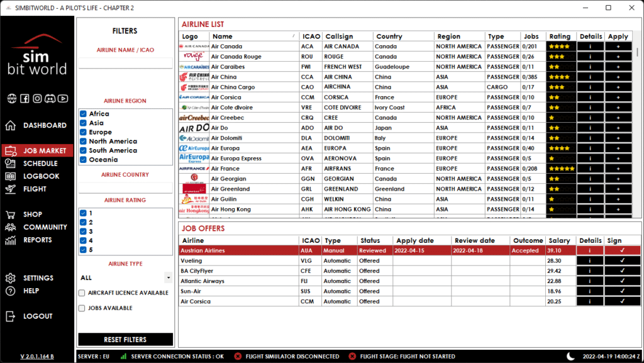Apply to Air France with plus button

[618, 169]
